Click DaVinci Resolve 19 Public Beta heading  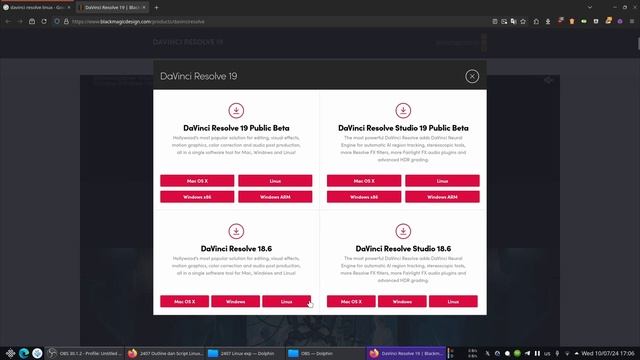(x=236, y=128)
